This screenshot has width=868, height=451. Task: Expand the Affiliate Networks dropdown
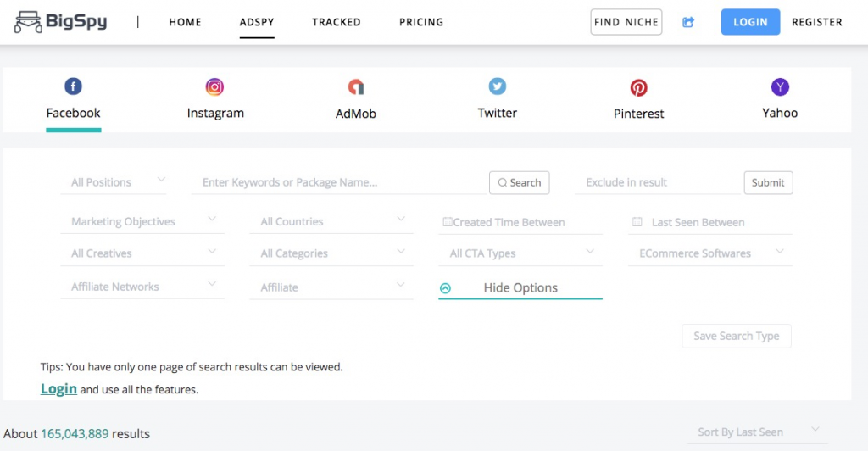[x=142, y=287]
